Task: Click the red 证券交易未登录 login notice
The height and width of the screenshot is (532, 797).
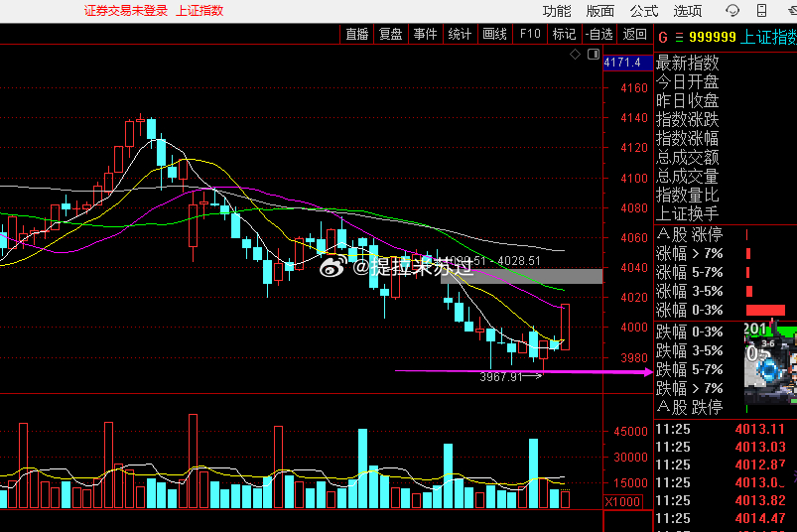Action: 125,11
